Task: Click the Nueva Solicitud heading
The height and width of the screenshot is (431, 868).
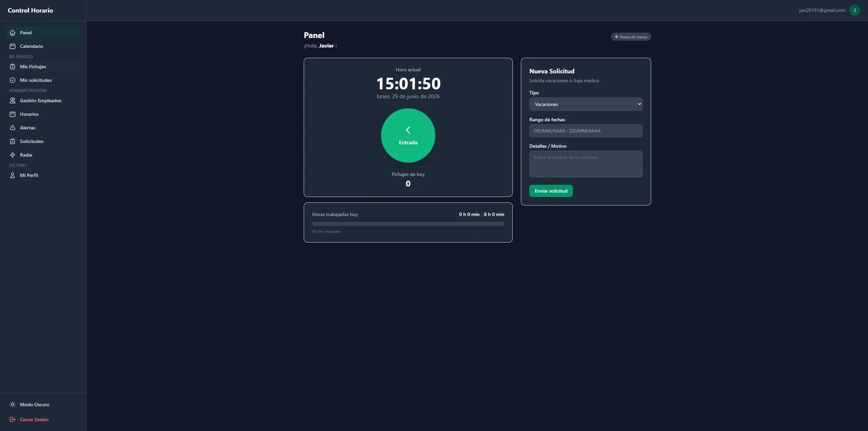Action: tap(552, 71)
